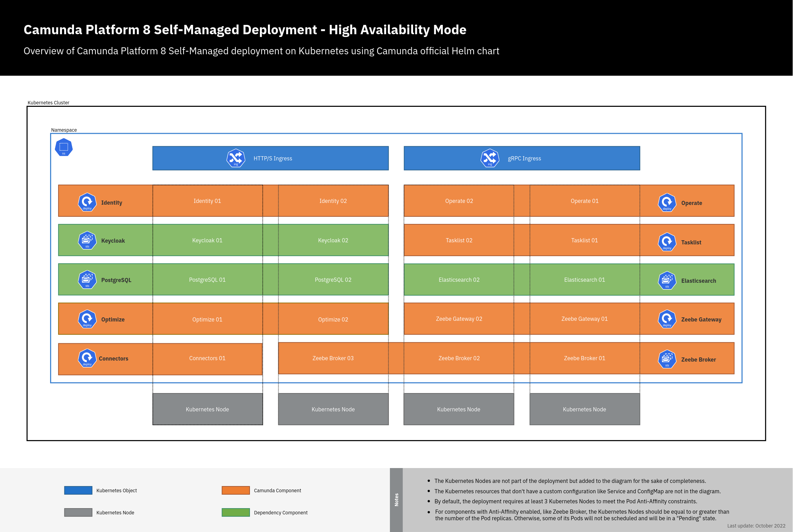Click the Tasklist deploy icon
793x532 pixels.
(667, 242)
